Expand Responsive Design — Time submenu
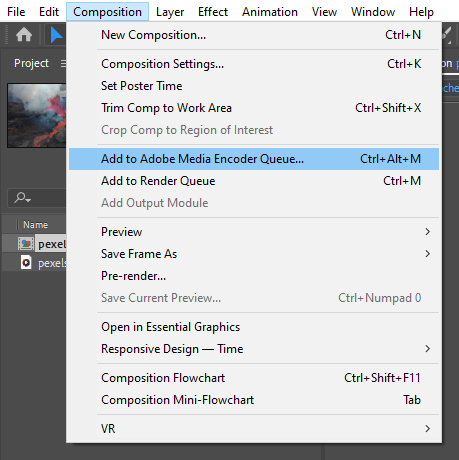The width and height of the screenshot is (459, 460). [x=428, y=349]
